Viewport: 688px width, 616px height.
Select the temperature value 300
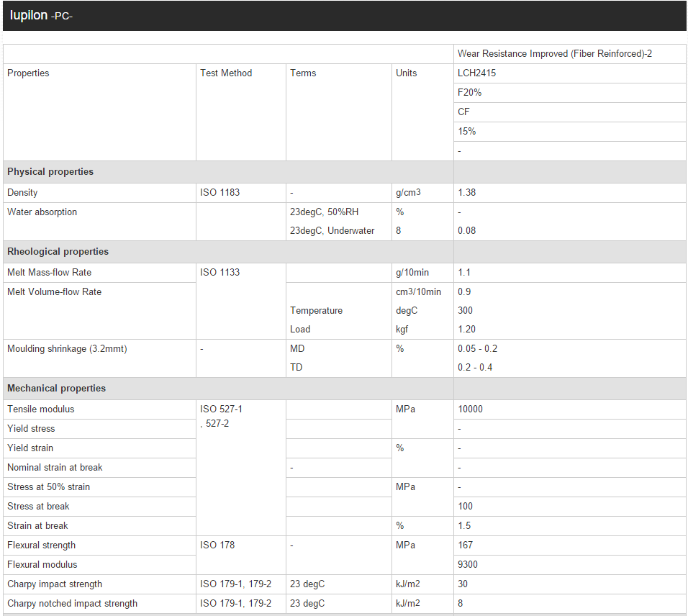coord(465,310)
